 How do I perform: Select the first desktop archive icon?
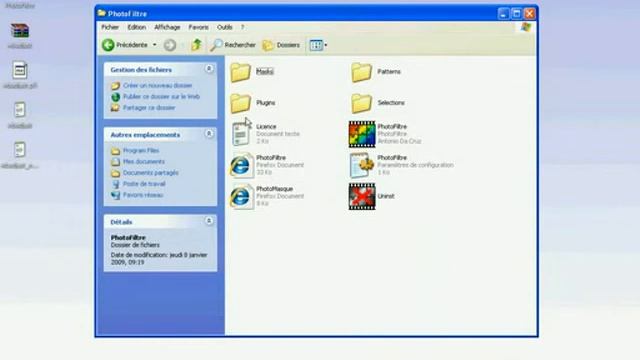coord(20,31)
